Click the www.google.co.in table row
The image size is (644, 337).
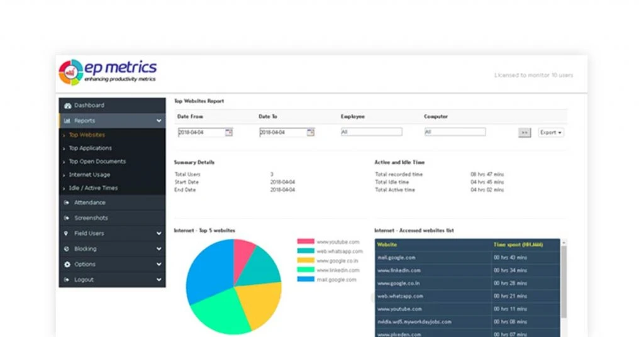click(x=467, y=283)
